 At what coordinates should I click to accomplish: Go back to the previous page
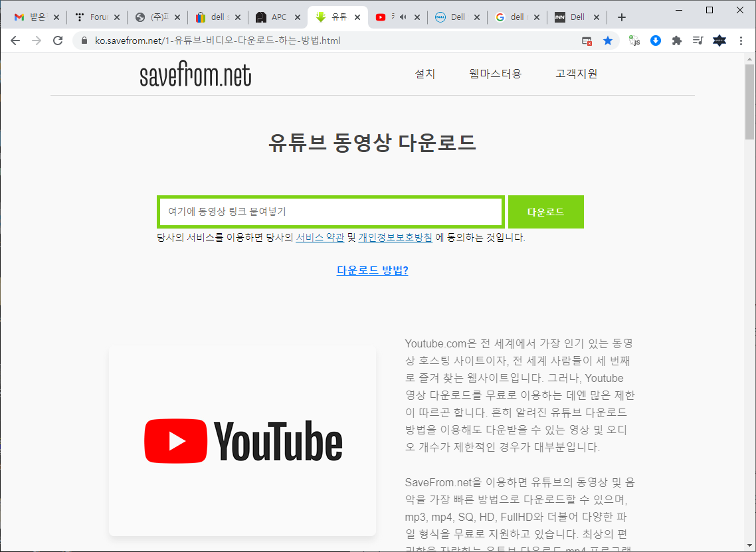15,41
